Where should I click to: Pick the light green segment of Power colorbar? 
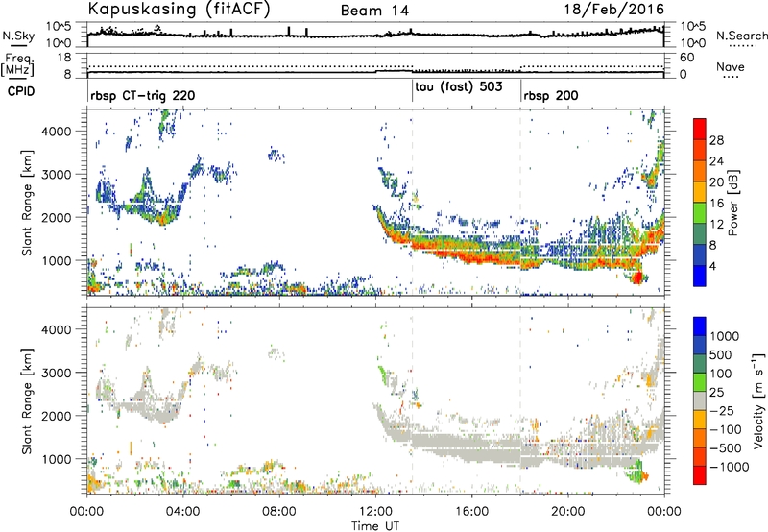(700, 213)
